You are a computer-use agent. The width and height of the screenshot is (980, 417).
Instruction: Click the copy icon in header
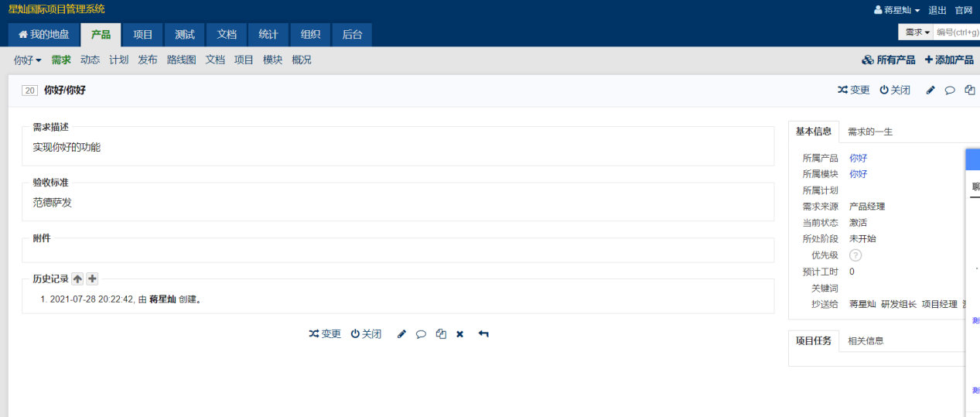tap(970, 90)
